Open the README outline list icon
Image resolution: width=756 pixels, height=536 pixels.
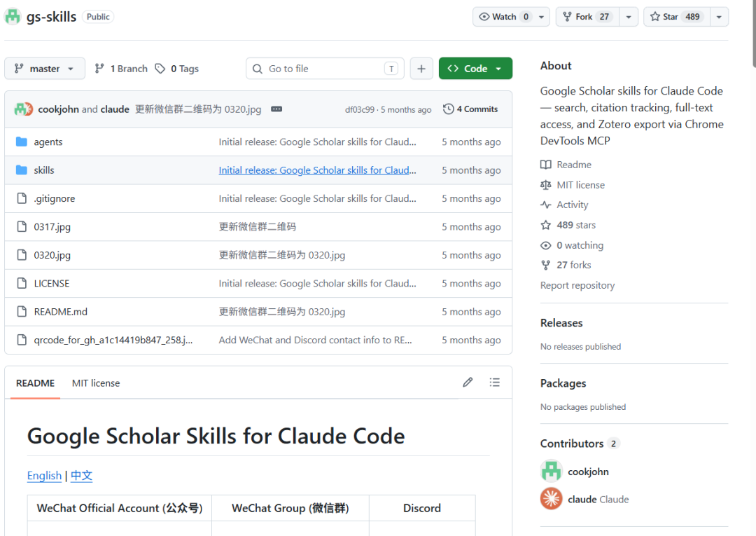pos(495,383)
